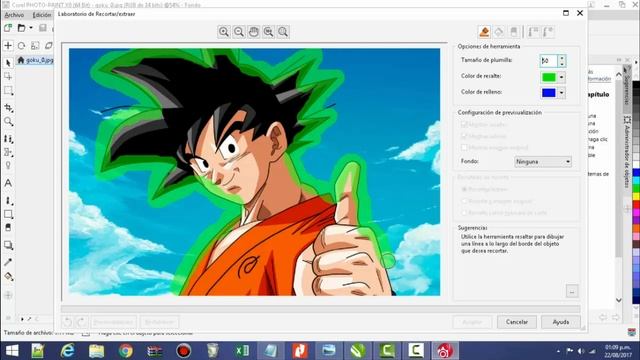Viewport: 640px width, 360px height.
Task: Open the Fondo dropdown showing Ninguna
Action: pos(543,162)
